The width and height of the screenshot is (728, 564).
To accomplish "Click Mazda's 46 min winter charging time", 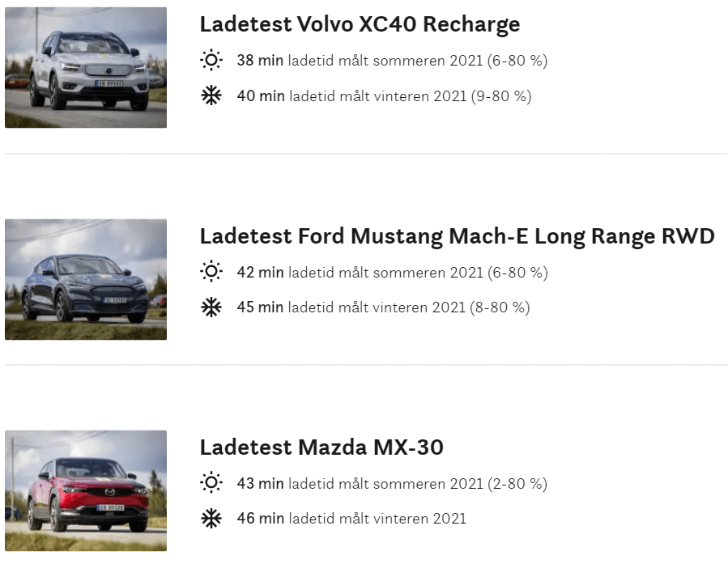I will click(260, 519).
